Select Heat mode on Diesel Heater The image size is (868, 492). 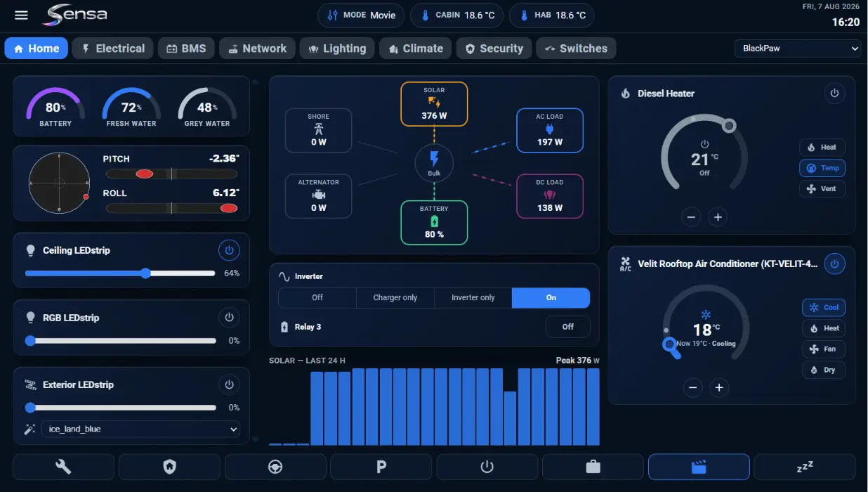pyautogui.click(x=822, y=148)
